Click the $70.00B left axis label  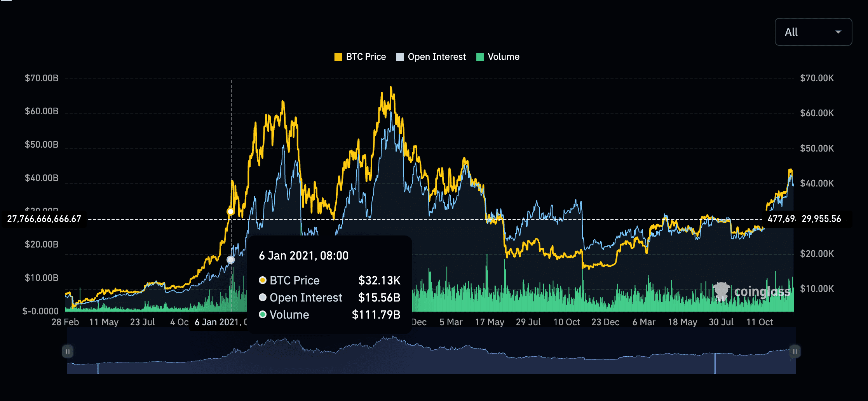click(x=42, y=78)
